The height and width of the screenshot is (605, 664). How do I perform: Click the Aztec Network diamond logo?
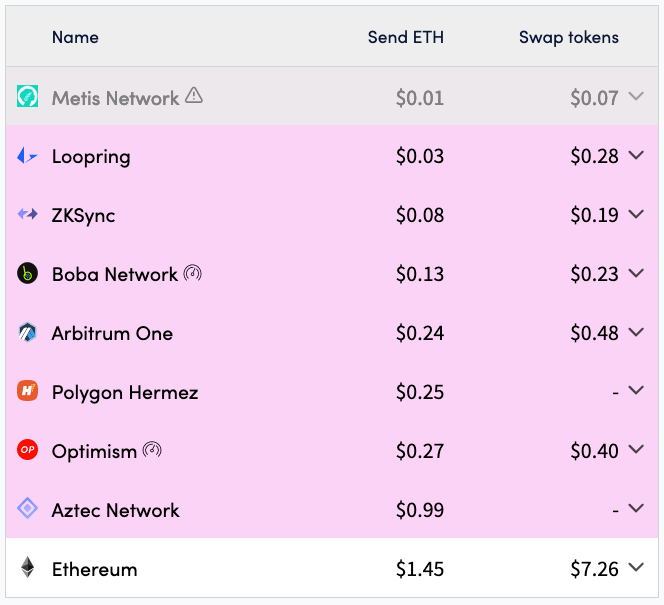pyautogui.click(x=28, y=508)
